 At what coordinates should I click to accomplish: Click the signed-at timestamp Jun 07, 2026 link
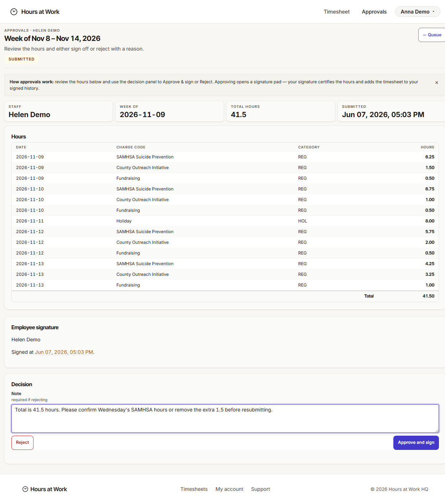64,352
